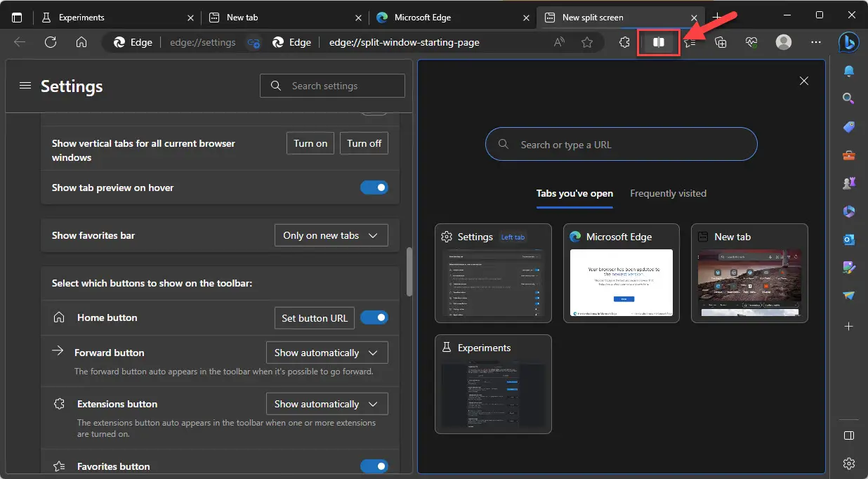The image size is (868, 479).
Task: Open Browser essentials heart icon
Action: tap(751, 42)
